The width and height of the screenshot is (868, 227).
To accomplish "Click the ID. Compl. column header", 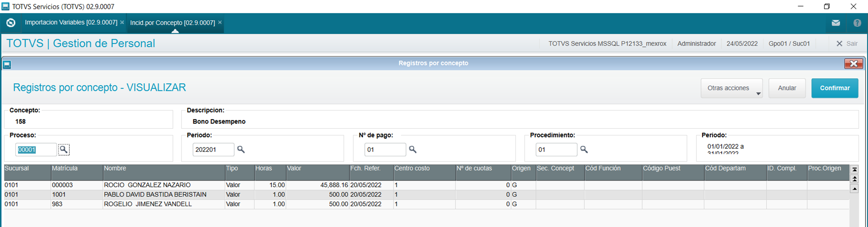I will click(x=787, y=172).
